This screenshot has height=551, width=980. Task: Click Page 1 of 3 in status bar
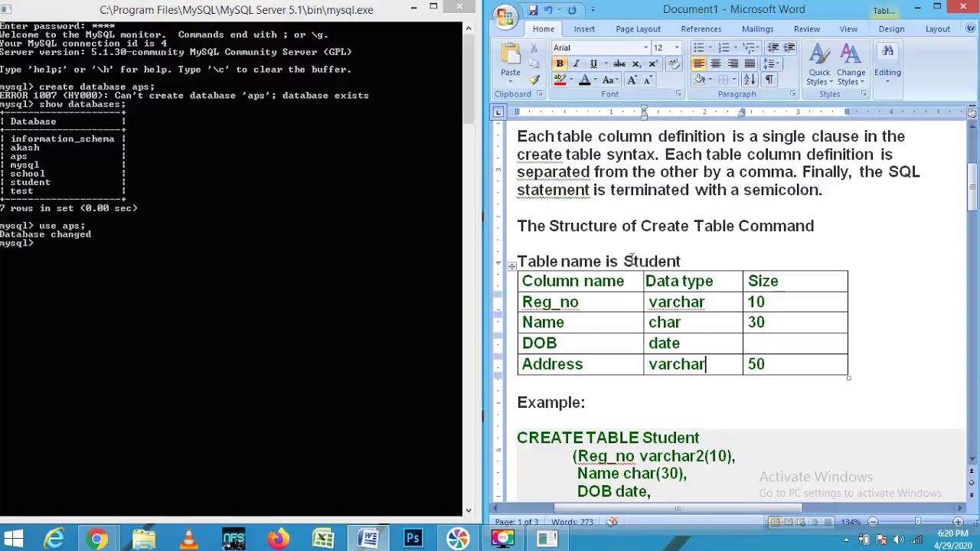[x=518, y=522]
